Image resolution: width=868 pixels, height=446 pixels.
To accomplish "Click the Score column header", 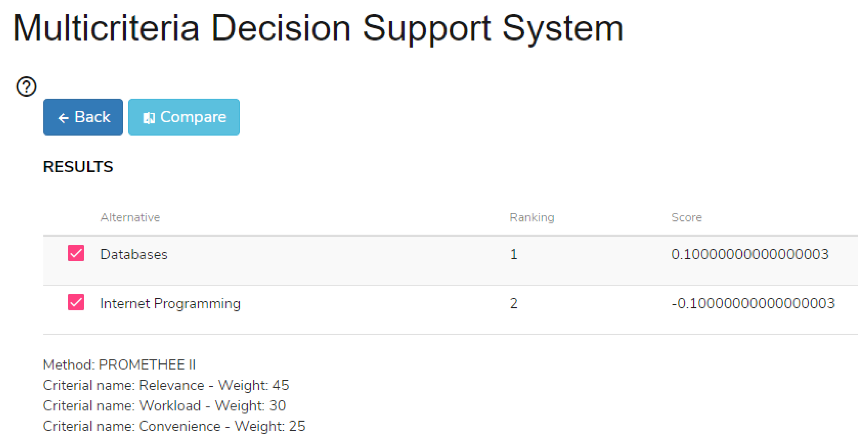I will 686,217.
